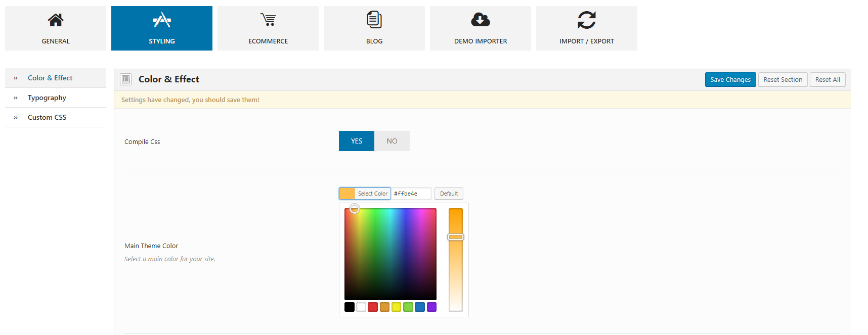868x335 pixels.
Task: Open the STYLING tab
Action: click(x=162, y=28)
